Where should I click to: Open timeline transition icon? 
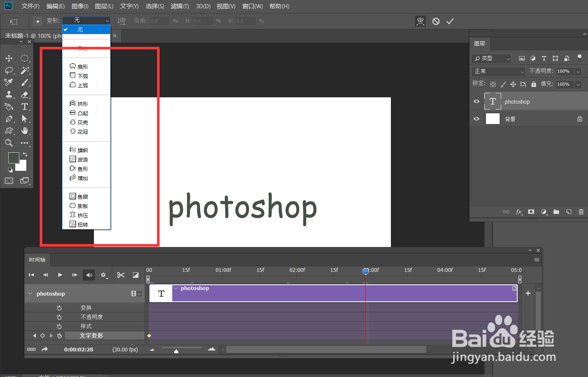(x=135, y=275)
